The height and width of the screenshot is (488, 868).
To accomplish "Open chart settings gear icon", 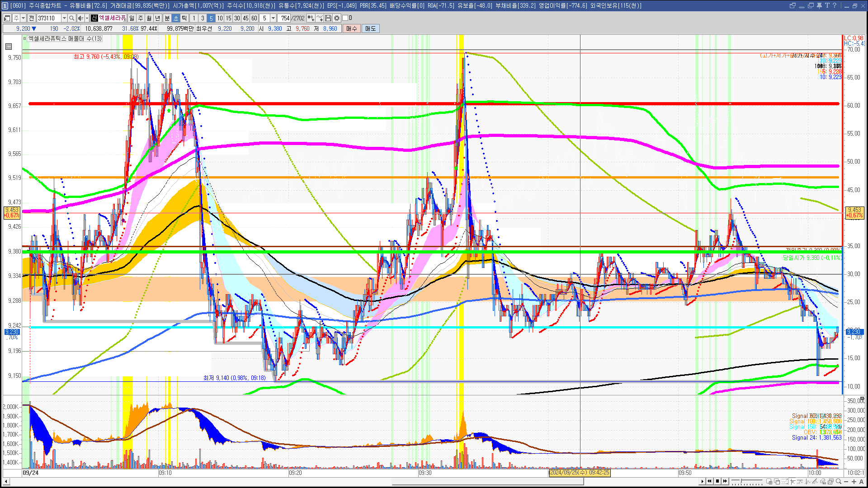I will pyautogui.click(x=337, y=18).
